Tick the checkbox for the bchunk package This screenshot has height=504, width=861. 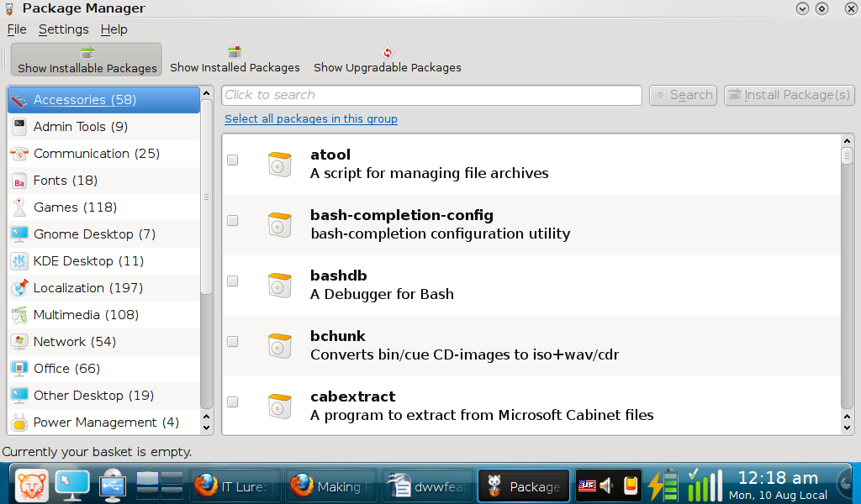coord(233,342)
